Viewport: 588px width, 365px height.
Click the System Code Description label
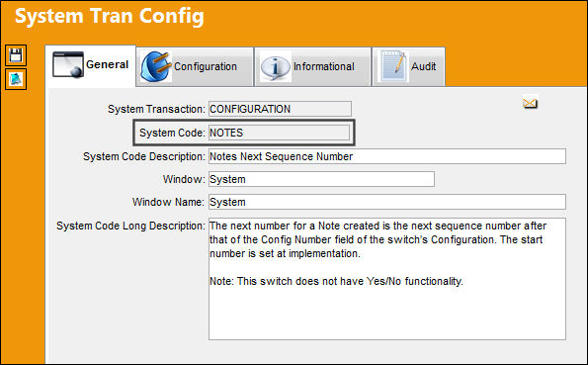pos(144,156)
